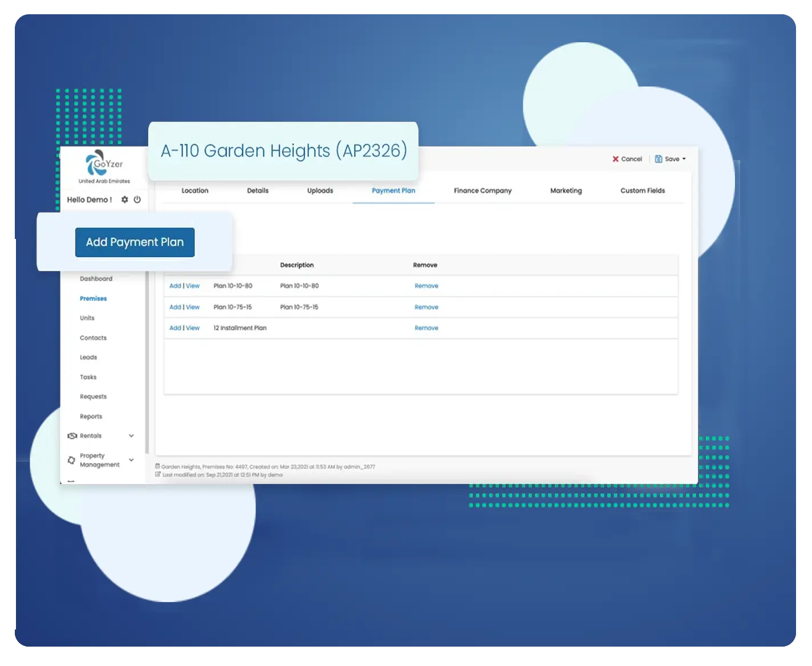Click the Save disk icon

[659, 159]
